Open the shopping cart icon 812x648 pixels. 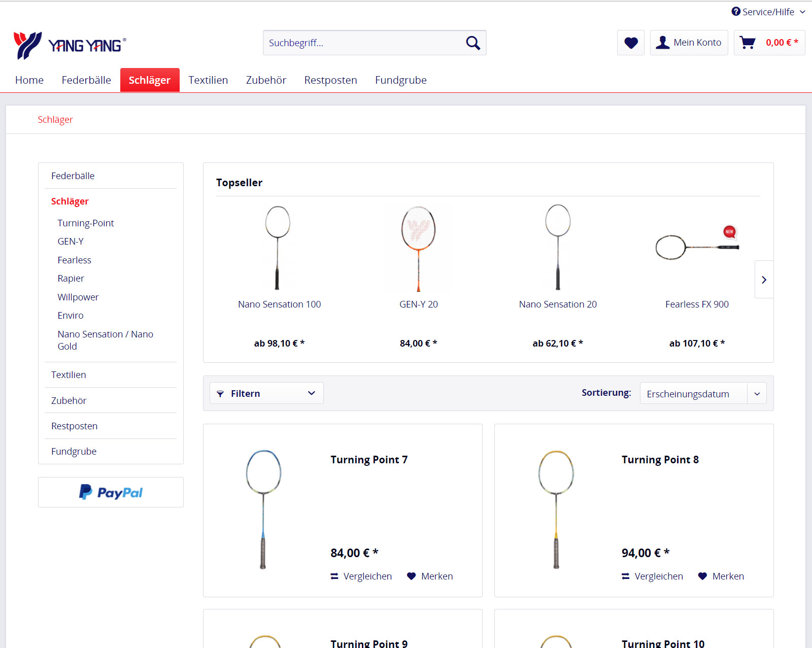tap(747, 43)
